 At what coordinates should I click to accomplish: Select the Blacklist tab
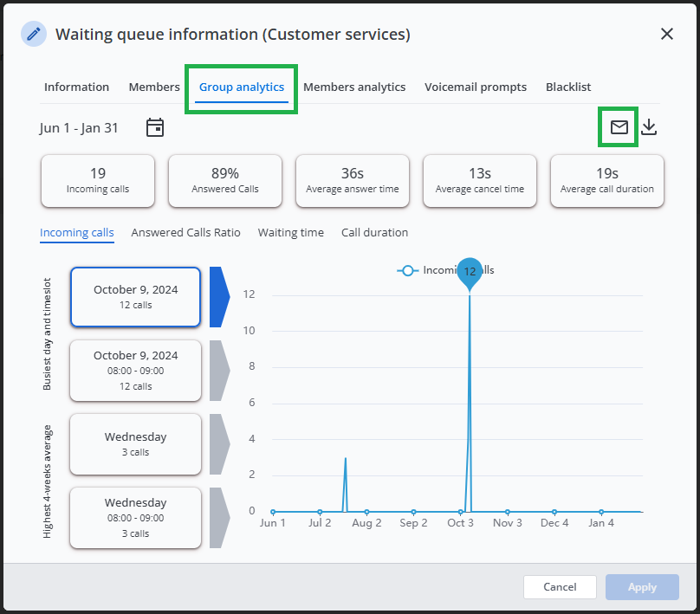click(568, 87)
